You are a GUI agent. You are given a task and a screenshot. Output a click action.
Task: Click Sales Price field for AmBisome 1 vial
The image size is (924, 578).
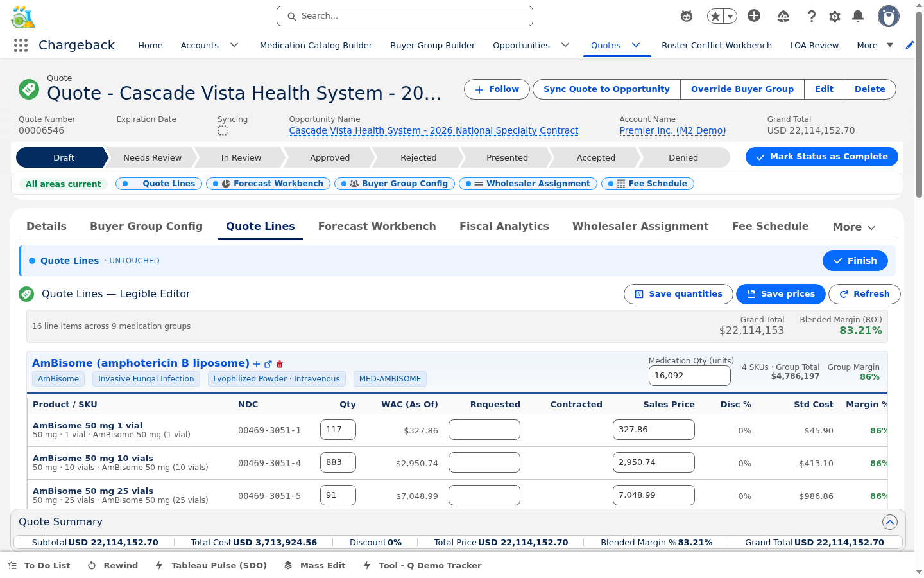tap(654, 430)
